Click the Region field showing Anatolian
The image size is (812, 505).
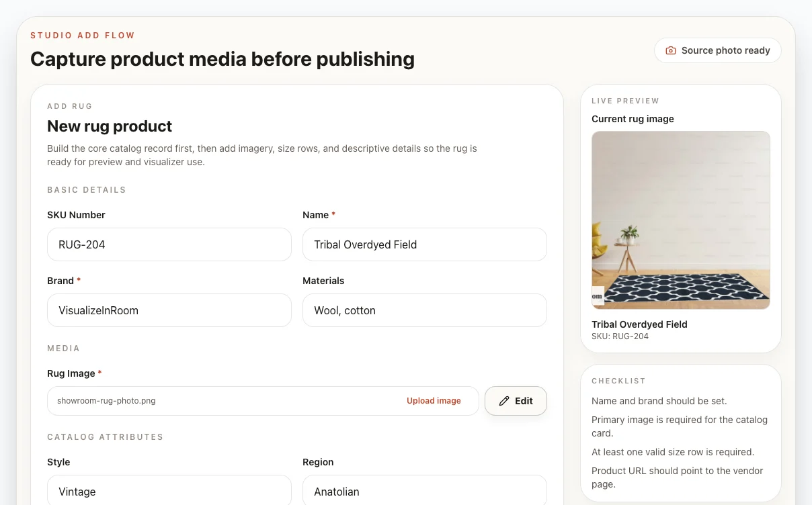(425, 490)
